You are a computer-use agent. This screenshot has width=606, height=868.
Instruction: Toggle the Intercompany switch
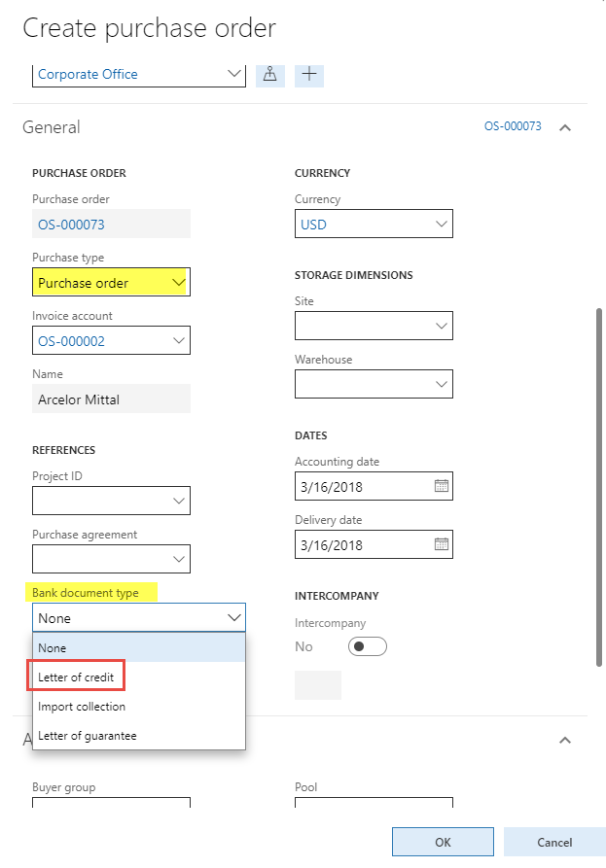[368, 646]
